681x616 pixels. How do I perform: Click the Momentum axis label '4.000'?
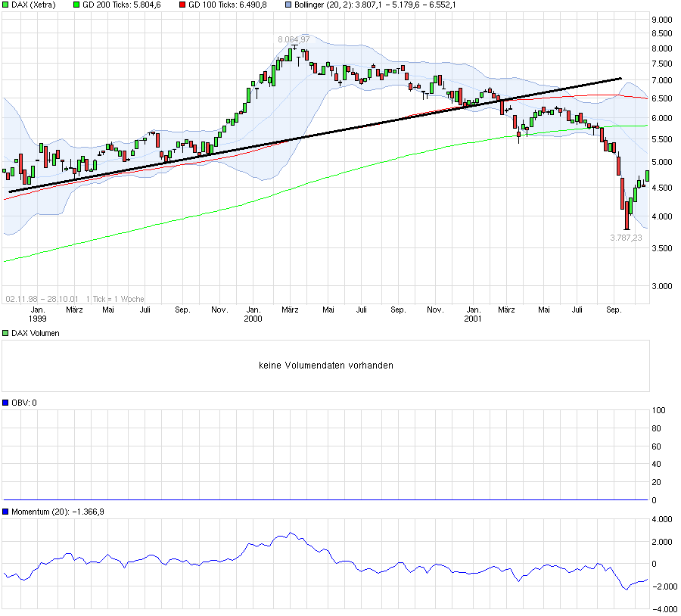point(662,519)
